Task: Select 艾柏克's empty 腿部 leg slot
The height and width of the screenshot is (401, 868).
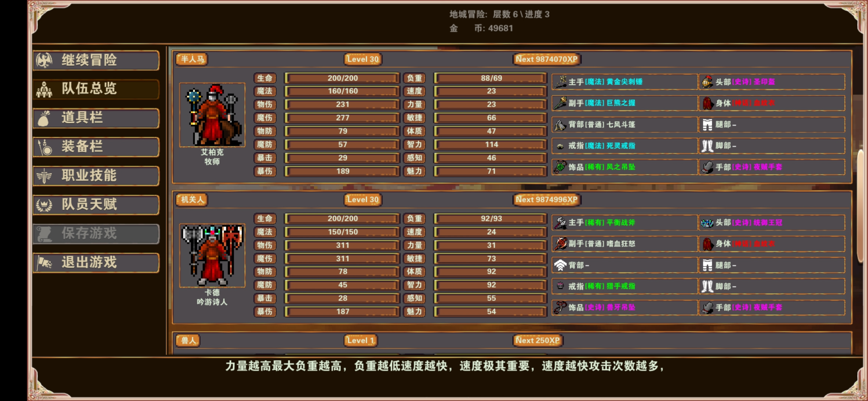Action: 772,124
